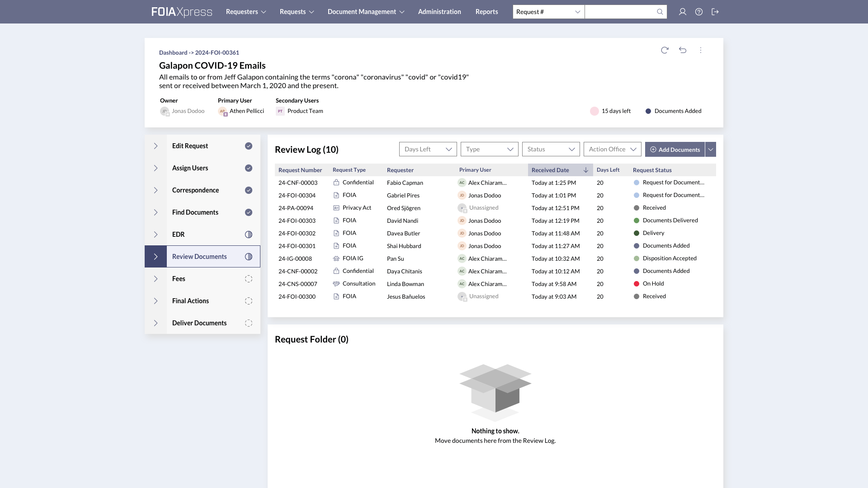
Task: Click the pink 15 days left badge
Action: [x=610, y=111]
